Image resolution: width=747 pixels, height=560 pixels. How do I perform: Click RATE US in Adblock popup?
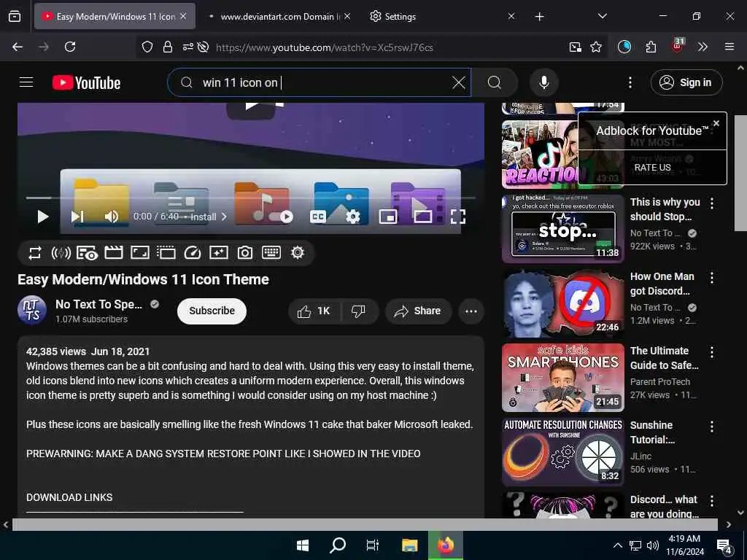coord(652,168)
